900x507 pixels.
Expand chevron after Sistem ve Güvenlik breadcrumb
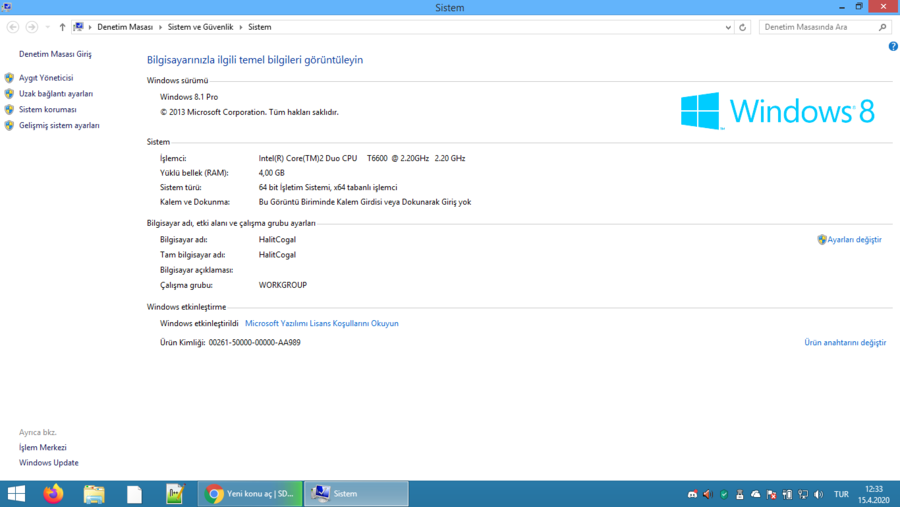pyautogui.click(x=240, y=27)
